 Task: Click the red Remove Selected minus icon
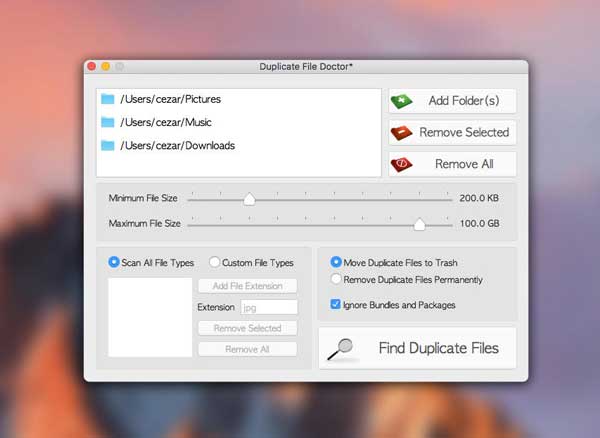pyautogui.click(x=401, y=133)
